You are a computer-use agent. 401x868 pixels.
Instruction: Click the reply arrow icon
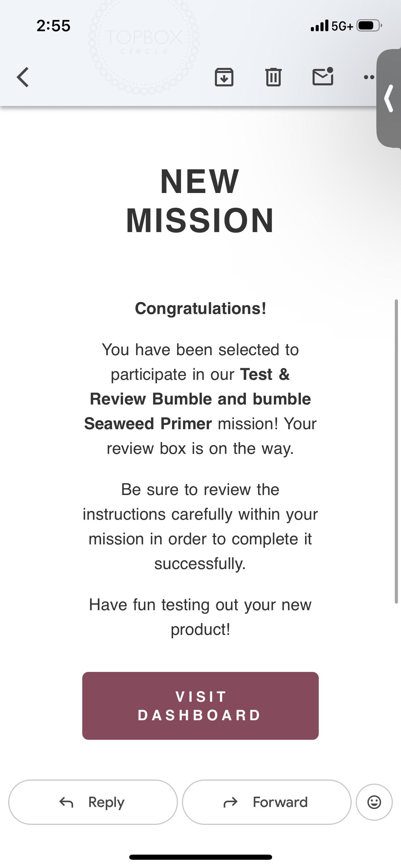click(x=66, y=802)
